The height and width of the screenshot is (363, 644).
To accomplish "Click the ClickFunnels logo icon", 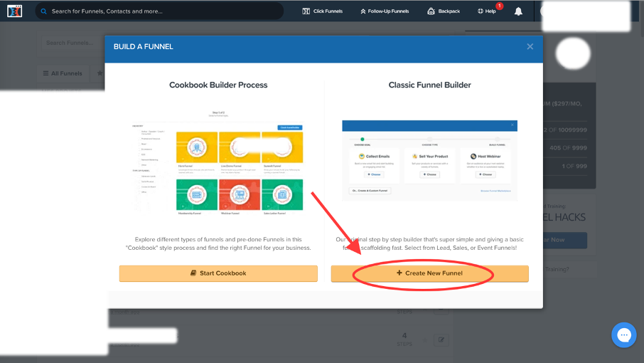I will coord(14,11).
